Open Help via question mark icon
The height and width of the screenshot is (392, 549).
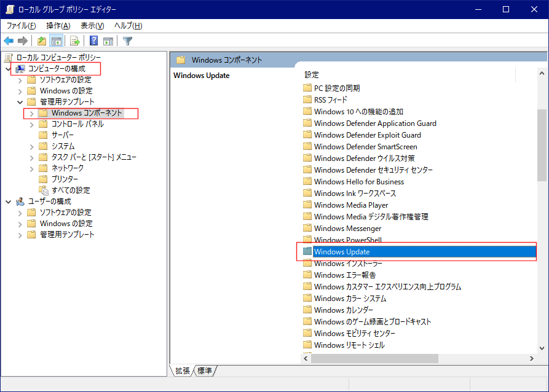(94, 41)
